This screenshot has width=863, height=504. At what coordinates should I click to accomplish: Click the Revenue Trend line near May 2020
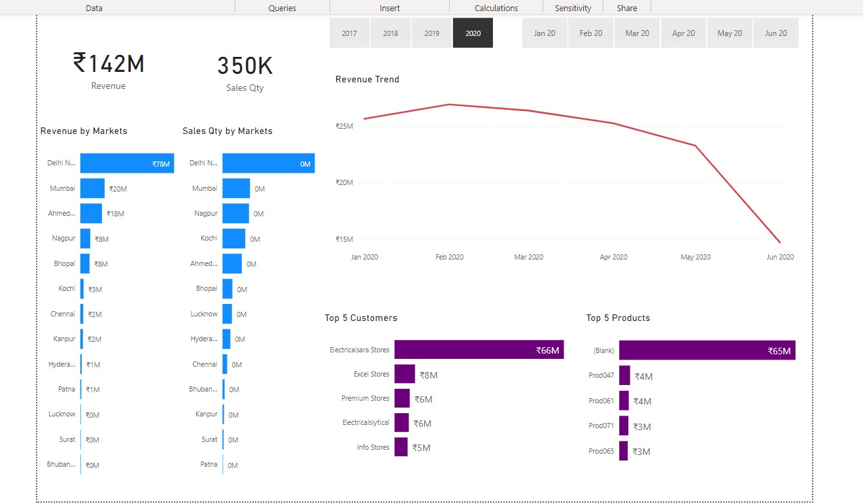click(695, 146)
